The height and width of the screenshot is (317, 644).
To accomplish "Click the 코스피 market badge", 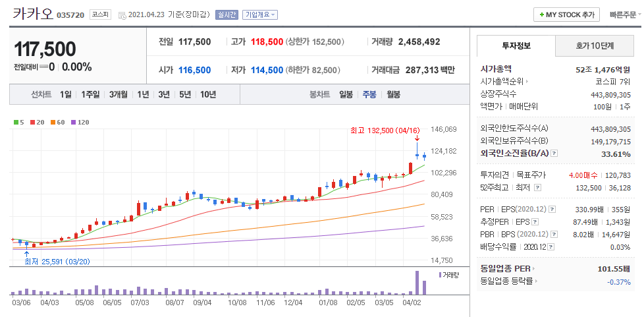I will [x=101, y=14].
